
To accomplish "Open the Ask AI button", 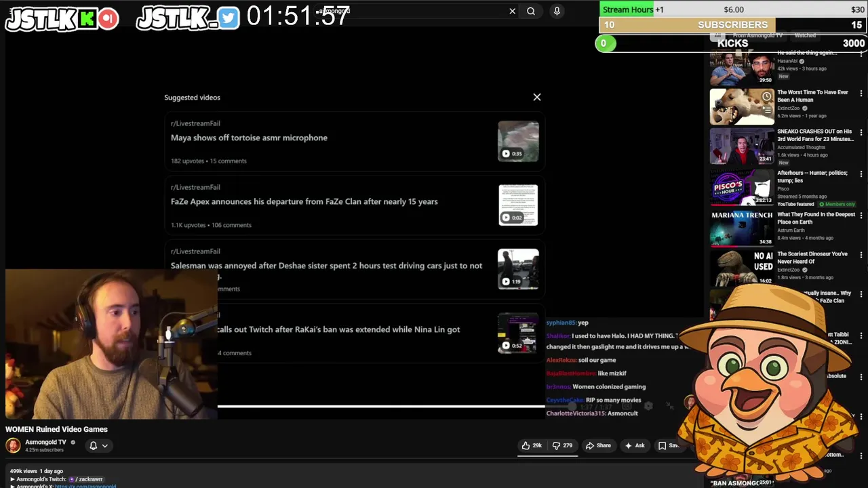I will (635, 445).
